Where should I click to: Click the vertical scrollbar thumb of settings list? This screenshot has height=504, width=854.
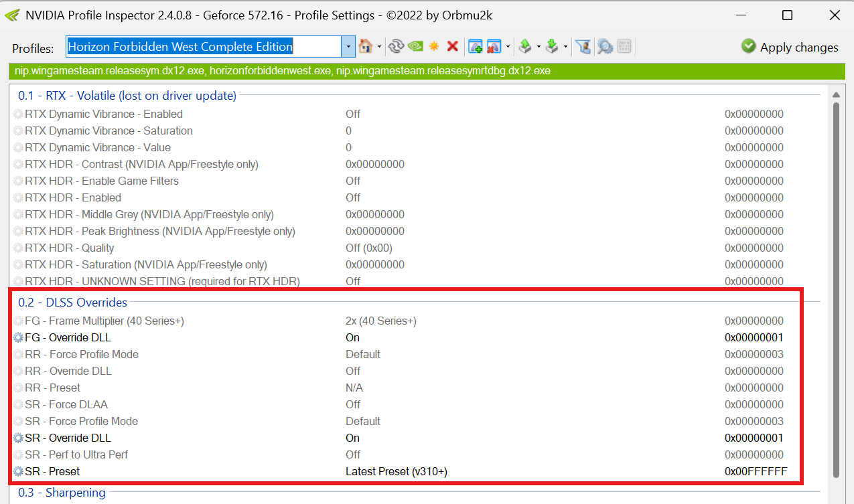pos(835,290)
